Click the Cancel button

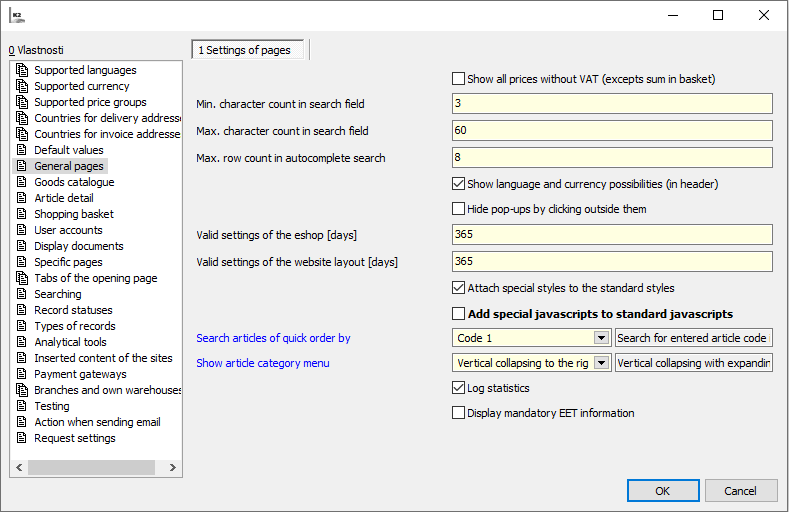point(741,491)
